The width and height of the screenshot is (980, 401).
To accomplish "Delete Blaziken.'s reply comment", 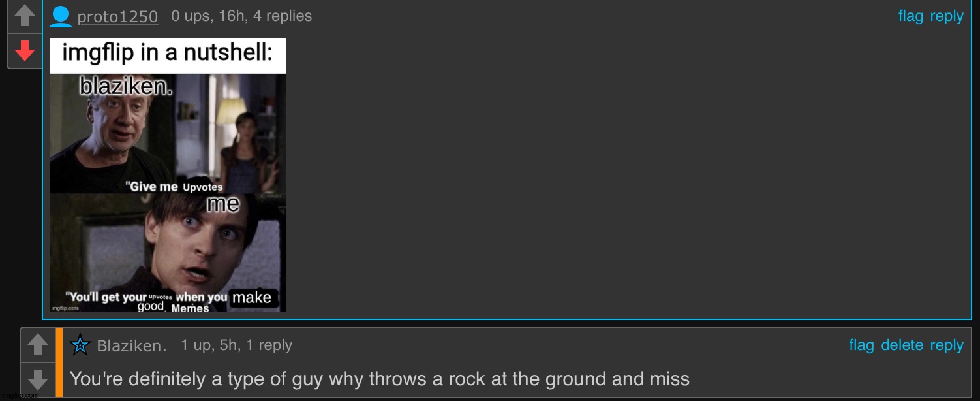I will [x=902, y=345].
